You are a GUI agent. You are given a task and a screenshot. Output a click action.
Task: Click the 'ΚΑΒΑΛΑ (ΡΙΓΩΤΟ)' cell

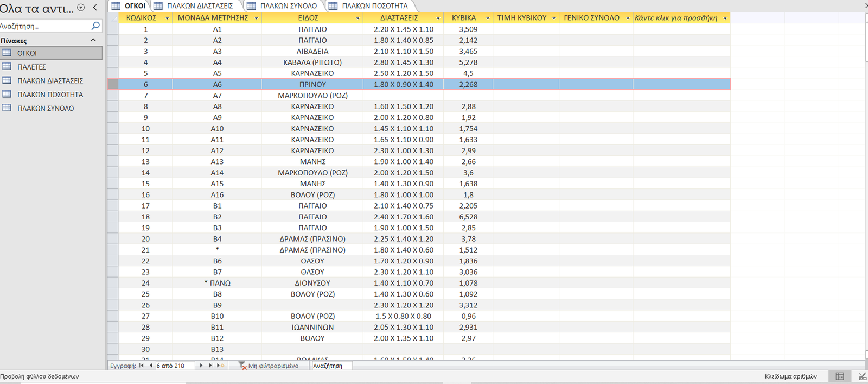point(312,62)
